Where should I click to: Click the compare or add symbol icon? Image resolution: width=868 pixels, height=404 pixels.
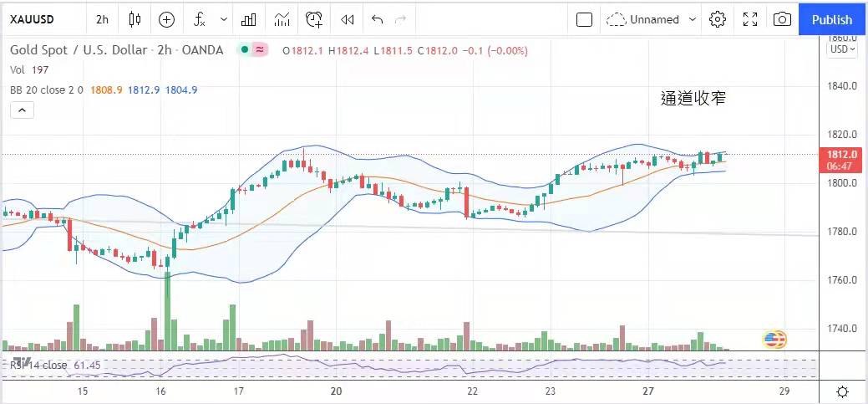pyautogui.click(x=166, y=19)
